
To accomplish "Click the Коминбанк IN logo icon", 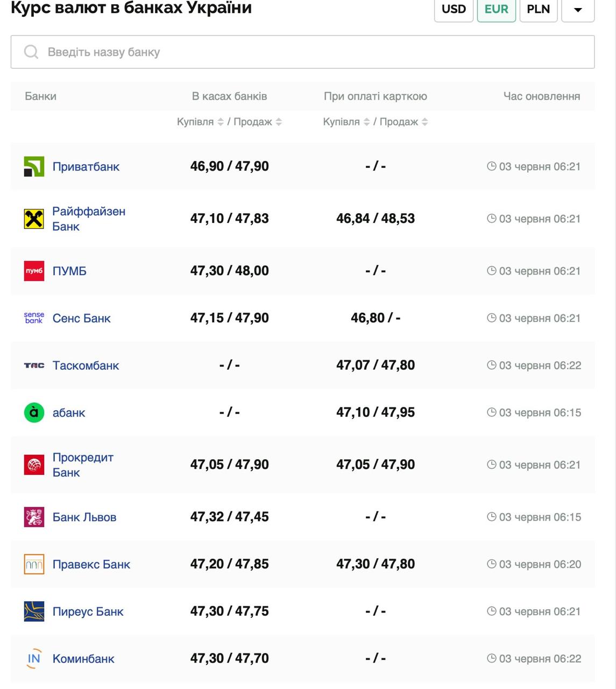I will point(34,659).
